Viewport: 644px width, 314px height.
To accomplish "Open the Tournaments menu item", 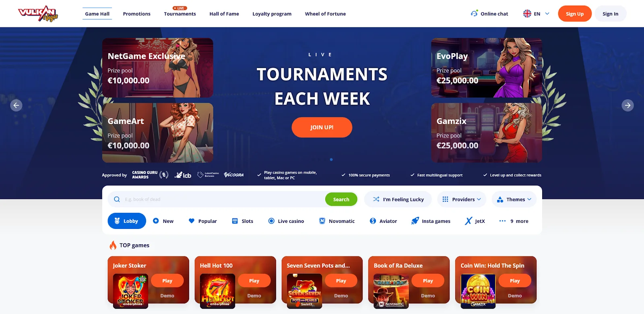I will [x=180, y=14].
